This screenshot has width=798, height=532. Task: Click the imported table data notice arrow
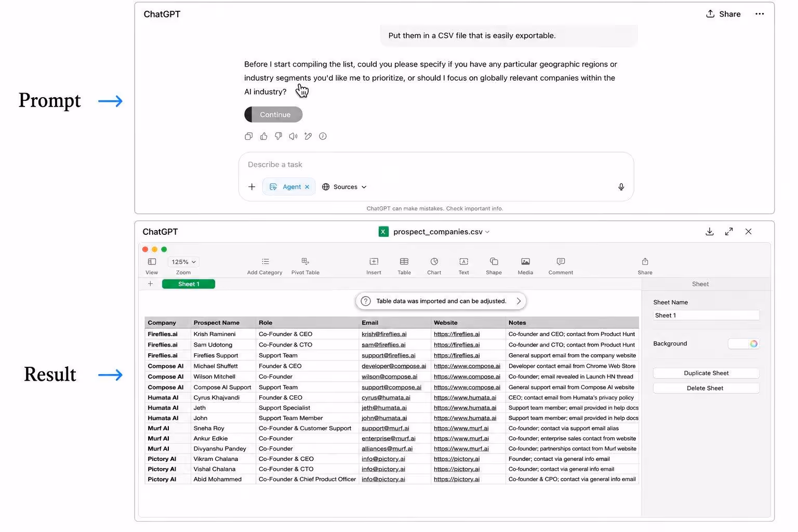[518, 301]
